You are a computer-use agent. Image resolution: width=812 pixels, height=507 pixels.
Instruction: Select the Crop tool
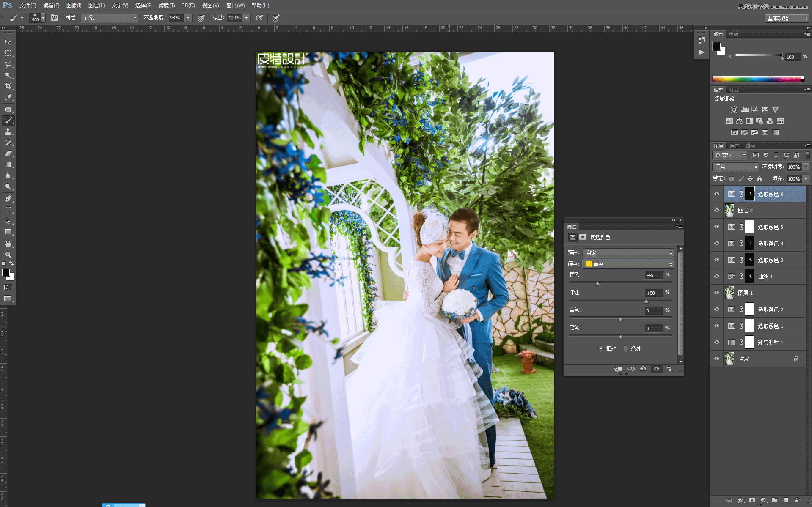click(x=8, y=86)
